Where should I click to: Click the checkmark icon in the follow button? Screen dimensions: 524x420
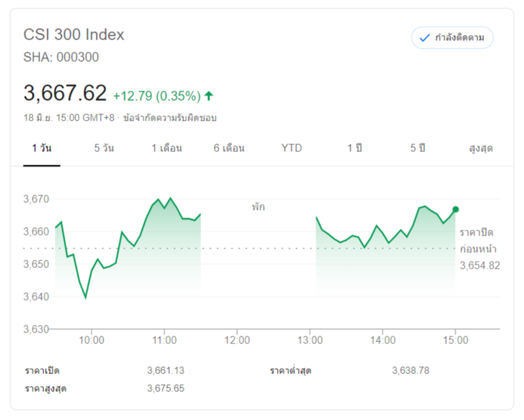(424, 38)
